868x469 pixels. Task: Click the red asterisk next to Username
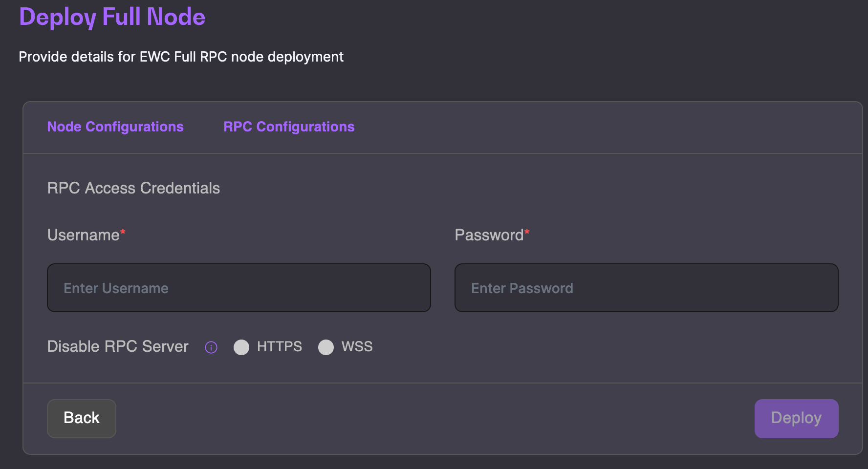[x=123, y=232]
